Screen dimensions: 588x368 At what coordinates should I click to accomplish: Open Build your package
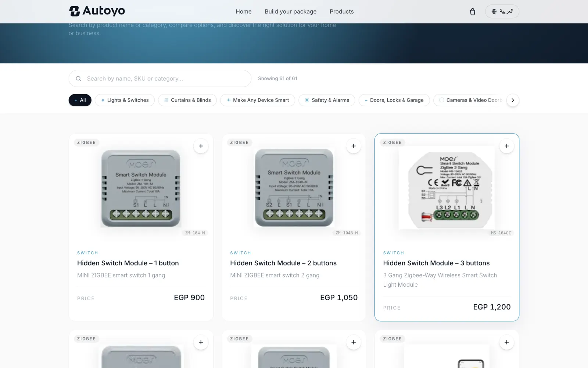point(290,11)
